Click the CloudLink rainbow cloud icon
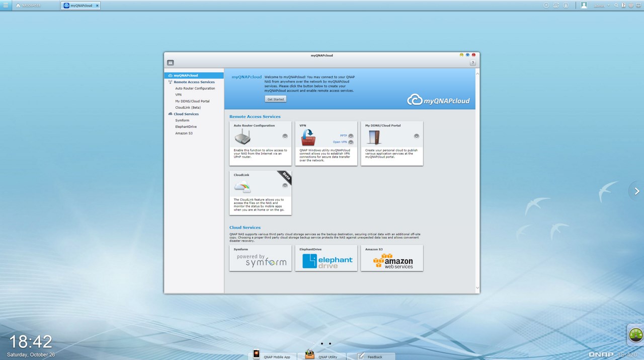The width and height of the screenshot is (644, 360). coord(243,187)
